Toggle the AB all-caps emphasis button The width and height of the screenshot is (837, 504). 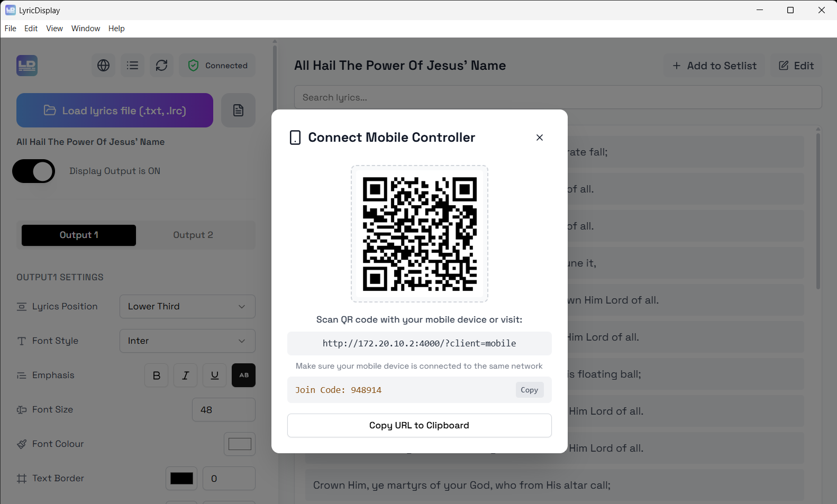click(244, 375)
